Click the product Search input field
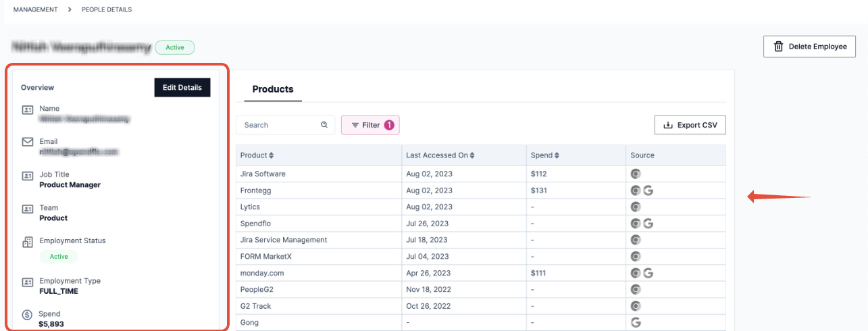868x331 pixels. pyautogui.click(x=285, y=125)
